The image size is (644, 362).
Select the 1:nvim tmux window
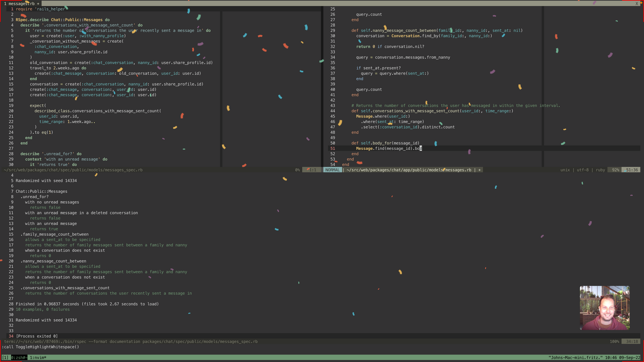click(x=38, y=357)
